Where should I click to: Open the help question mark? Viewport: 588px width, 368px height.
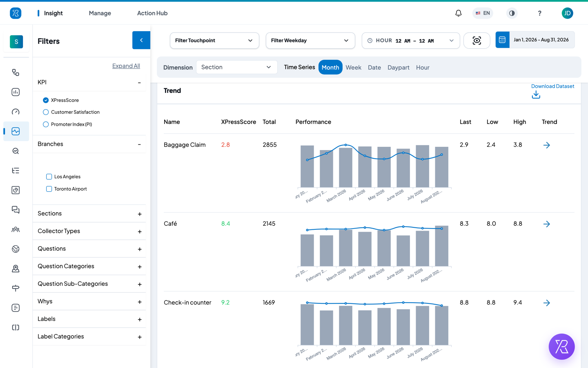[539, 13]
